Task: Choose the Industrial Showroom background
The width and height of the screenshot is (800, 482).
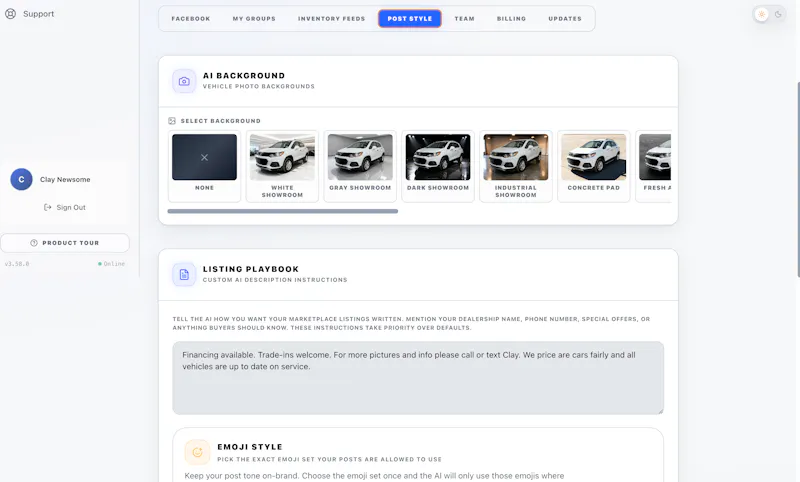Action: pos(516,166)
